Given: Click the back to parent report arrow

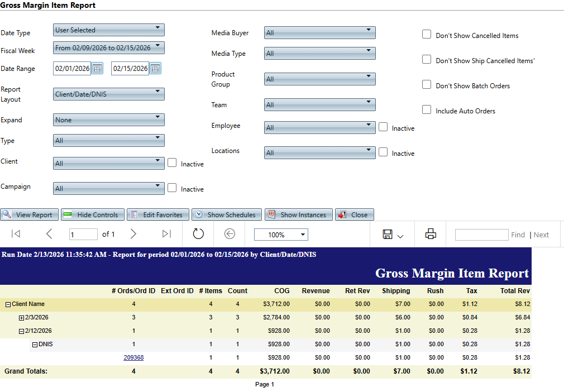Looking at the screenshot, I should click(x=230, y=235).
